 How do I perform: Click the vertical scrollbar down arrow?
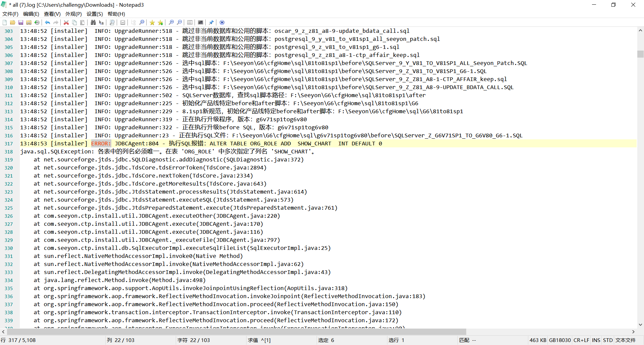640,325
